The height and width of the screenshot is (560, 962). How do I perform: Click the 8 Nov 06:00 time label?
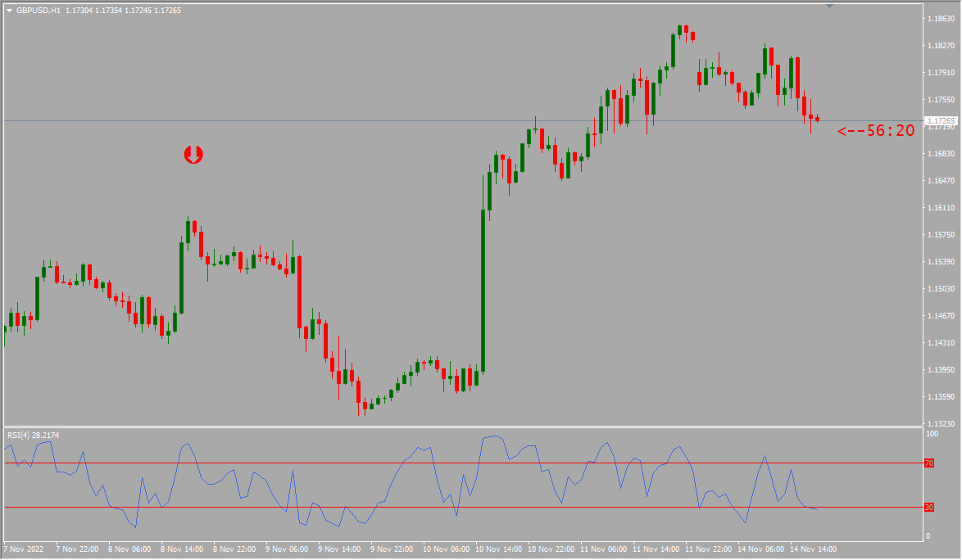(129, 549)
